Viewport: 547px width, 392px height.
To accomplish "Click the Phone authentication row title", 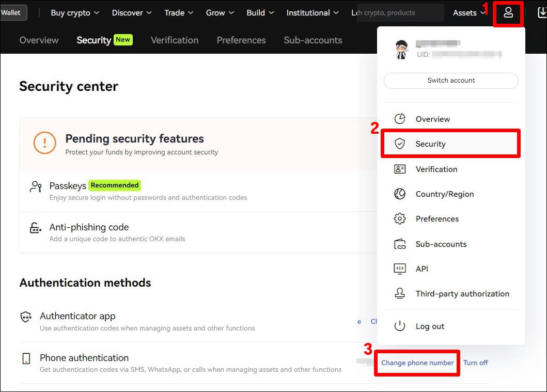I will pyautogui.click(x=84, y=357).
